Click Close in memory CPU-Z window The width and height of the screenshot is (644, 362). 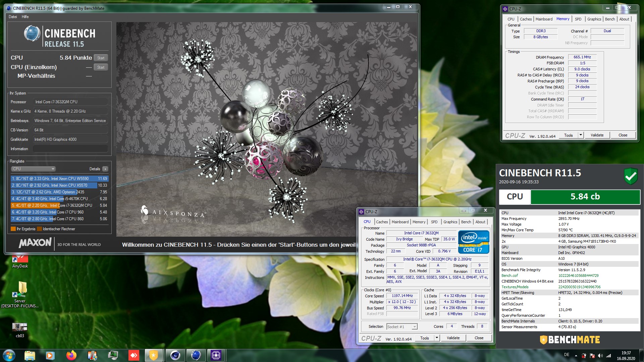pyautogui.click(x=623, y=135)
